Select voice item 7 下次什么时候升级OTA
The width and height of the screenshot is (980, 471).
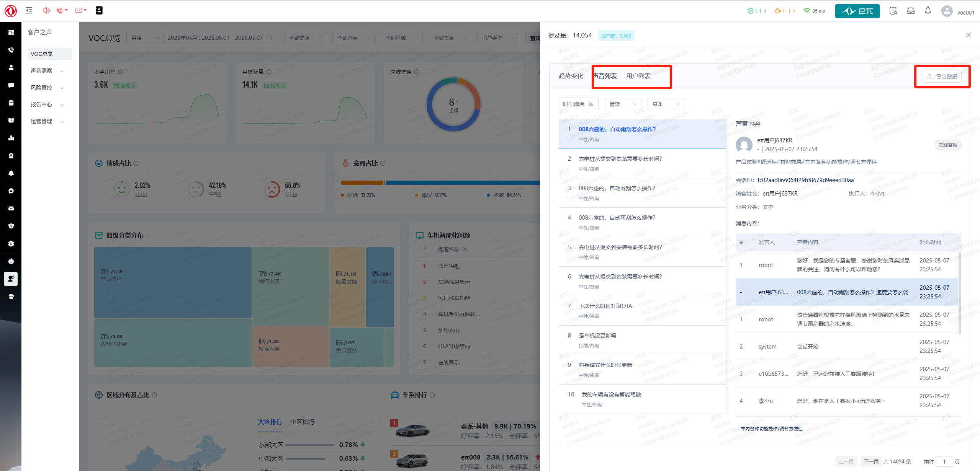tap(642, 311)
